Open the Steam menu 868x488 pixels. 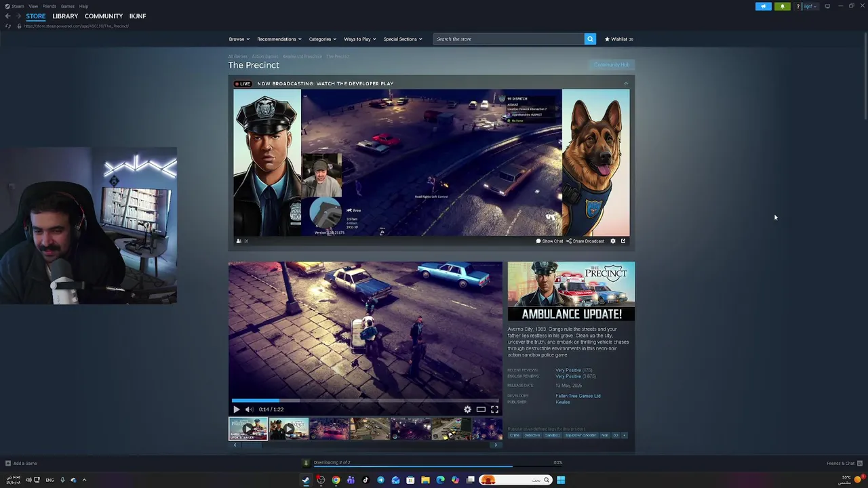15,6
